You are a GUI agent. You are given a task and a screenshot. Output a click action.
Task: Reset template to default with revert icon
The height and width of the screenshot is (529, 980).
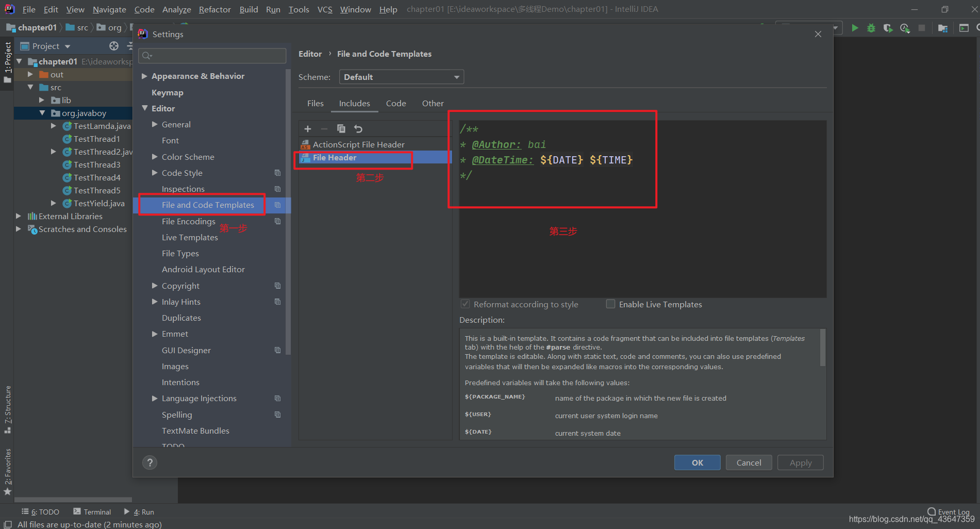coord(358,129)
